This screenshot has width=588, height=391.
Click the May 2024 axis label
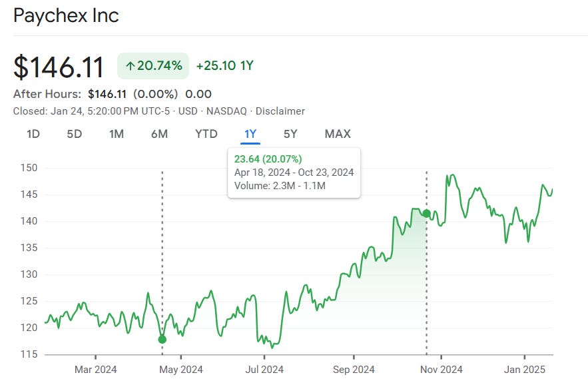click(180, 370)
